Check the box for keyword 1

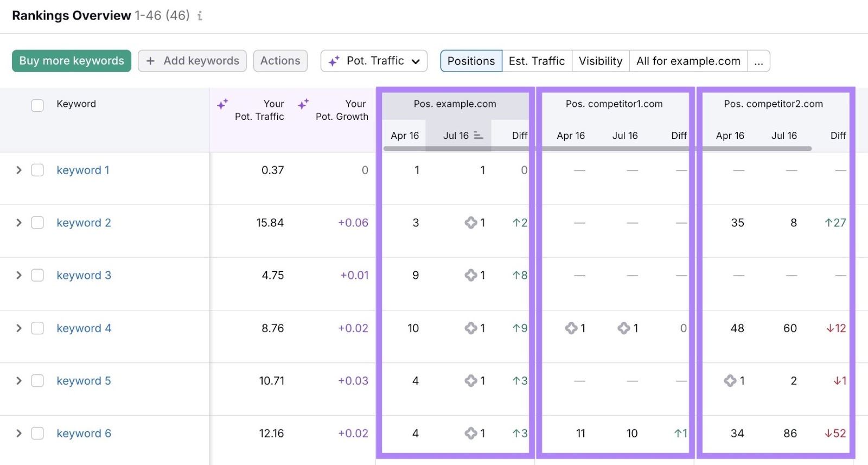(x=37, y=170)
